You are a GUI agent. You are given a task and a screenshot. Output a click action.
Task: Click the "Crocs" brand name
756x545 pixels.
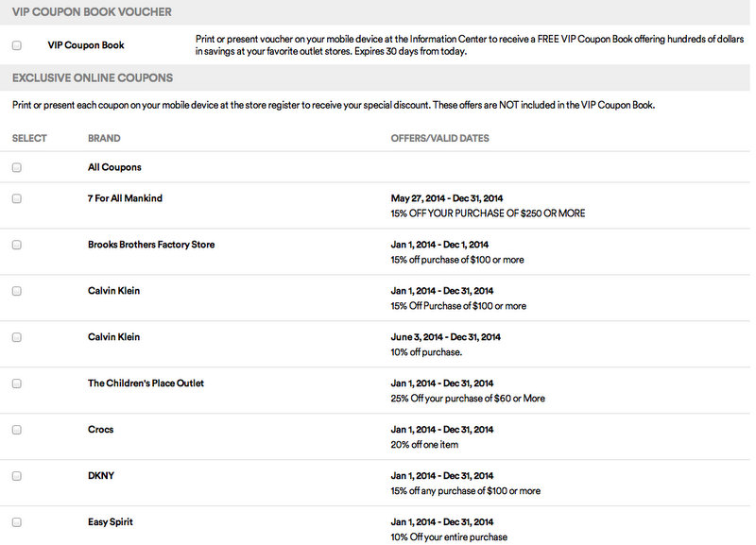tap(101, 430)
